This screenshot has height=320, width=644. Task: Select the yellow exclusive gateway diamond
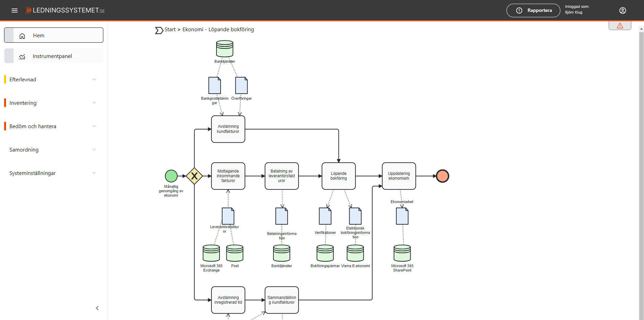pyautogui.click(x=194, y=176)
